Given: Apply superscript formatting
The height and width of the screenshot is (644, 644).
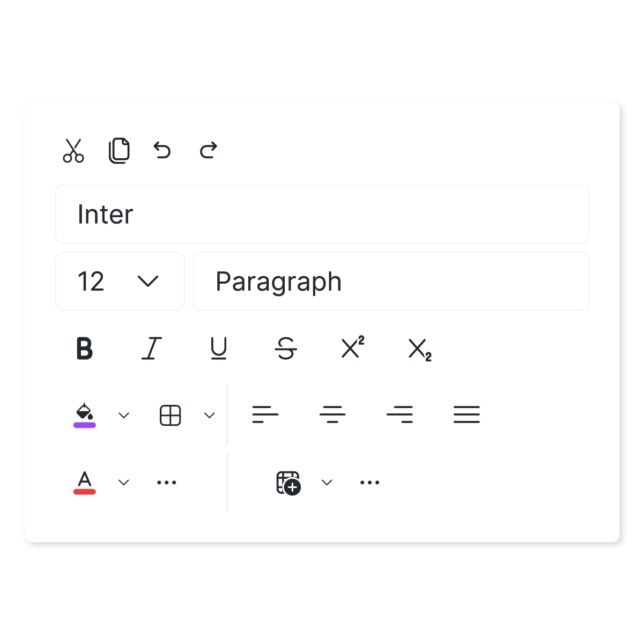Looking at the screenshot, I should point(353,347).
